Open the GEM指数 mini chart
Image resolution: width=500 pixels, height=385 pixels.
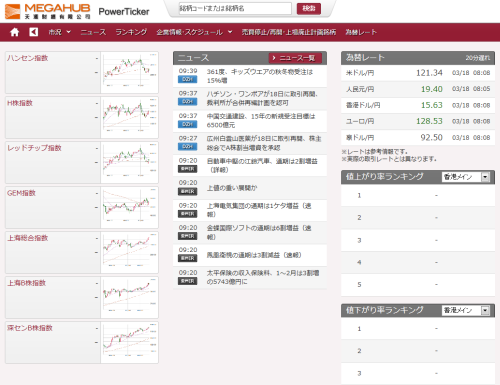[129, 207]
